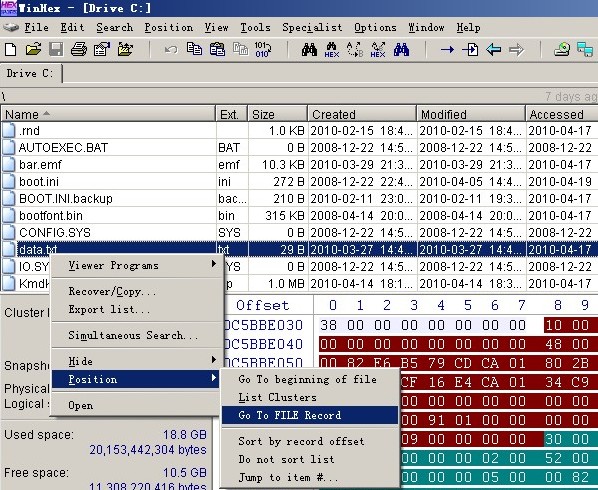This screenshot has width=598, height=490.
Task: Click the WinHex title bar app icon
Action: pyautogui.click(x=8, y=8)
